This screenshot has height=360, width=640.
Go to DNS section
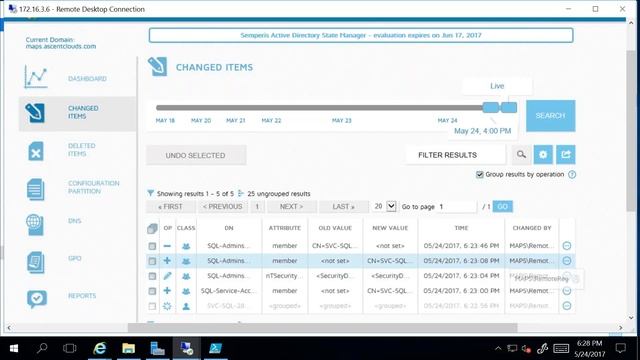click(75, 221)
